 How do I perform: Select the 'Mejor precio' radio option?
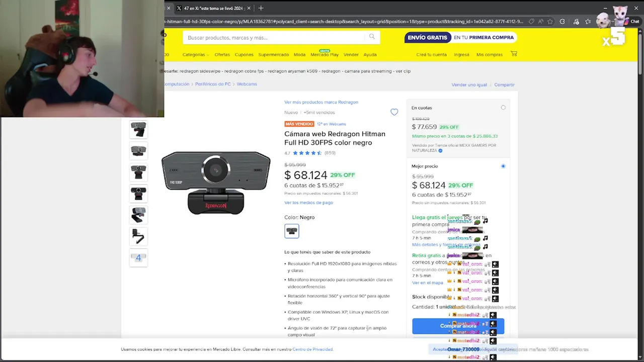pyautogui.click(x=503, y=166)
